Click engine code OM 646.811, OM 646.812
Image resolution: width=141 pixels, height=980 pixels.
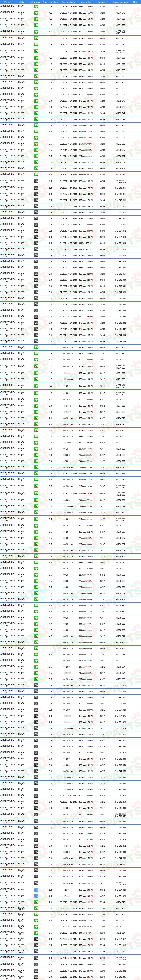[x=121, y=181]
